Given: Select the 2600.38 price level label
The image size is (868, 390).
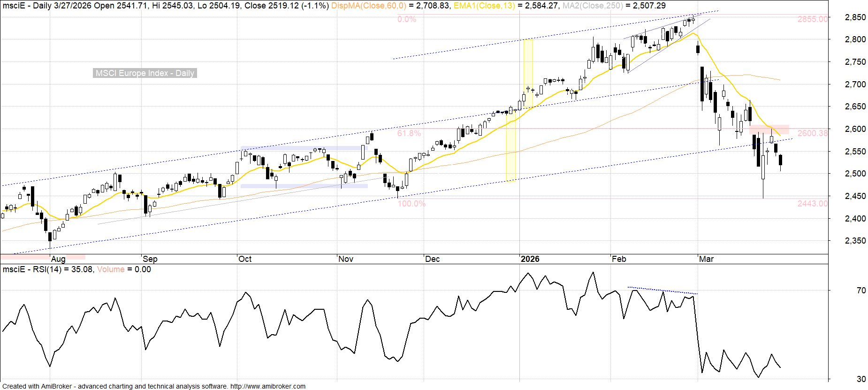Looking at the screenshot, I should [812, 133].
